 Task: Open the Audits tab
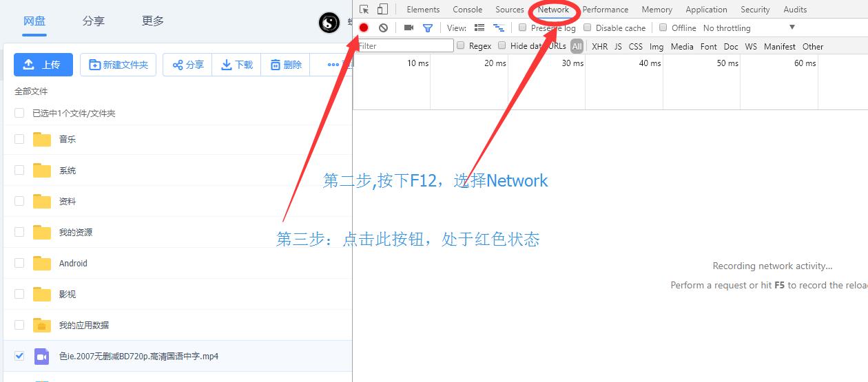795,10
